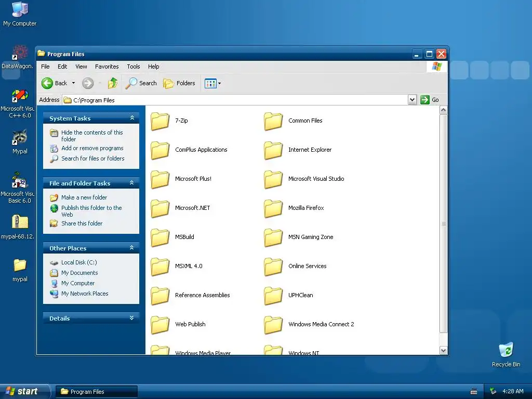532x399 pixels.
Task: Select the Common Files folder icon
Action: point(273,121)
